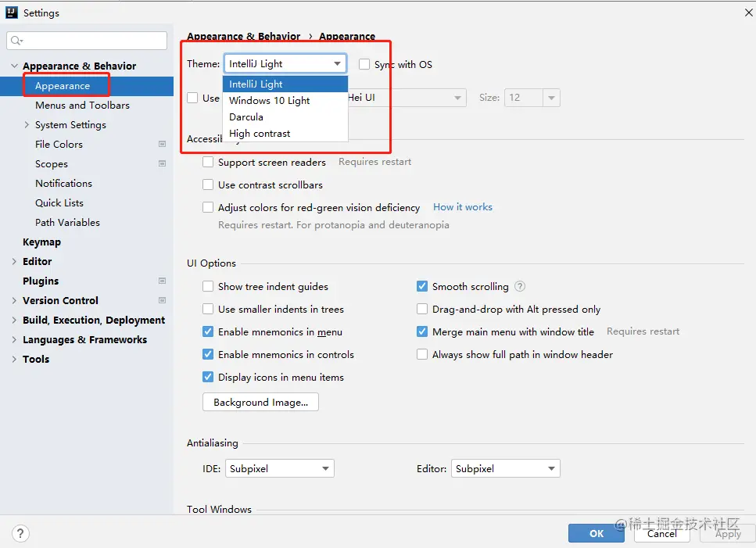
Task: Click the project-level icon beside Scopes
Action: [162, 163]
